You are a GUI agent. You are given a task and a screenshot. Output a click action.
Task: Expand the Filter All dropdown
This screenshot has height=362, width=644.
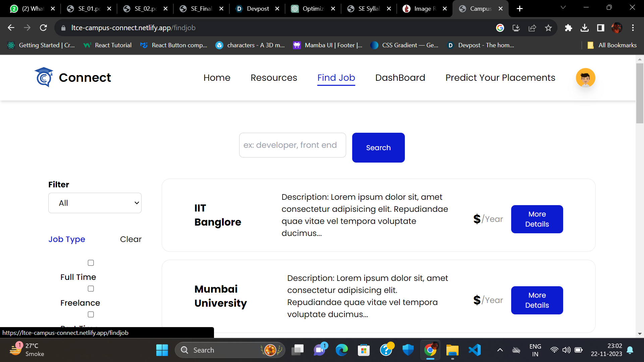point(95,203)
